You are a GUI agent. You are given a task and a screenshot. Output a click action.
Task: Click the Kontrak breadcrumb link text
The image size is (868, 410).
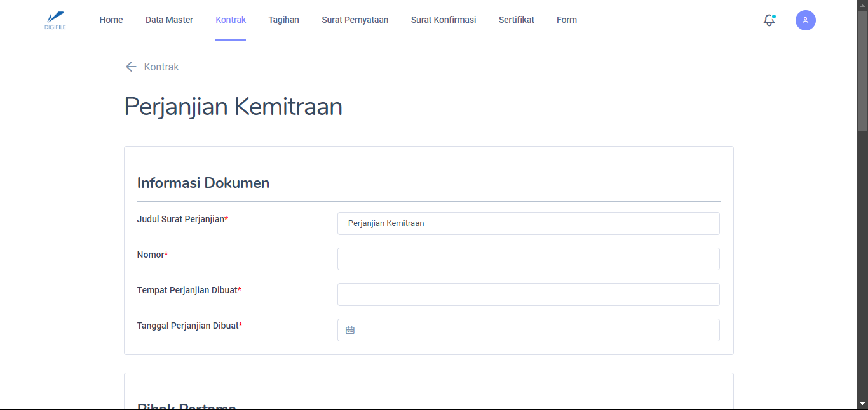(161, 67)
